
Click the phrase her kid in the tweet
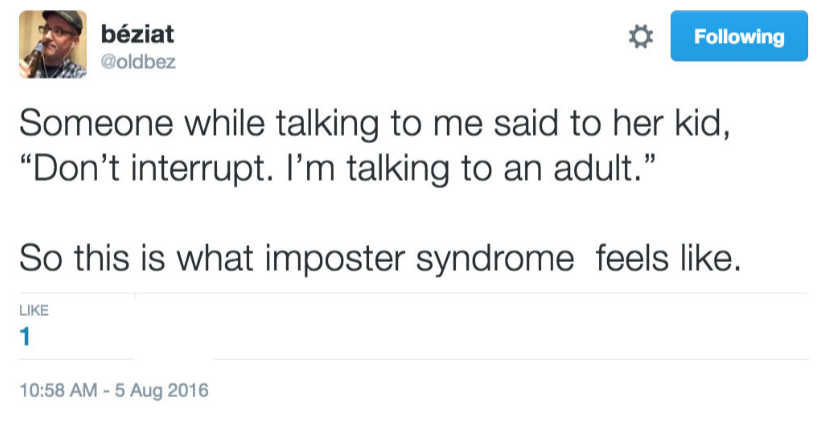[x=671, y=123]
